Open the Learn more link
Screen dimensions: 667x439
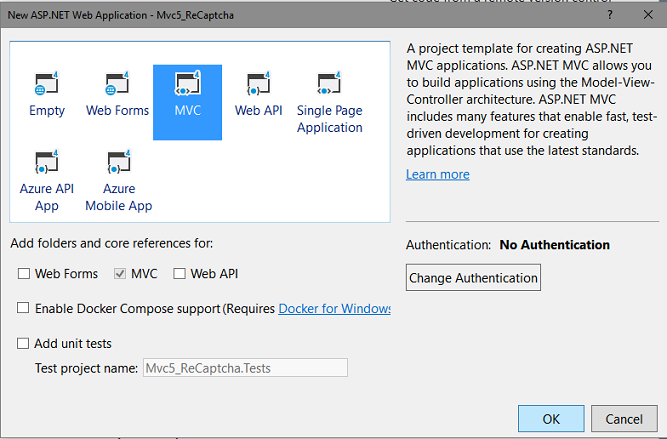click(x=438, y=174)
